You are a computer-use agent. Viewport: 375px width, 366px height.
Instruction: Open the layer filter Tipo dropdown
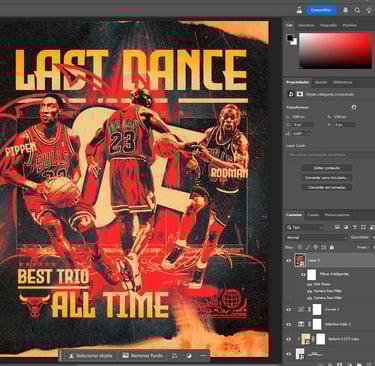(304, 227)
